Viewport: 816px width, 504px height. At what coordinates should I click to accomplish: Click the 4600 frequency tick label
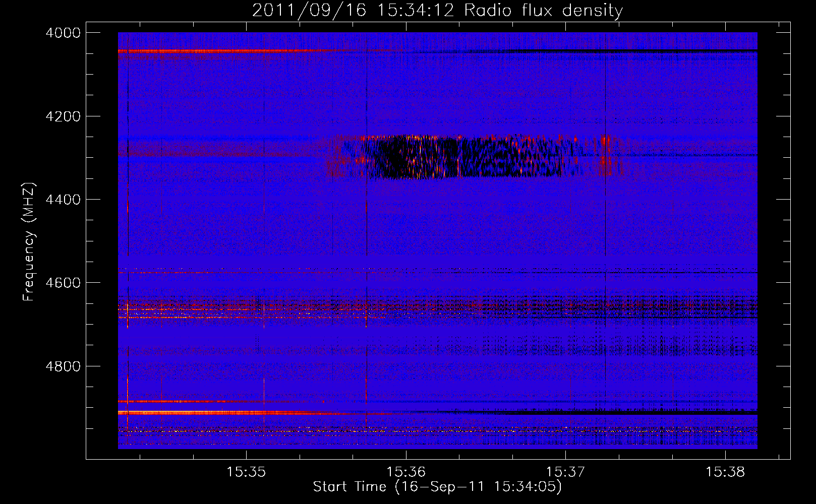[63, 283]
